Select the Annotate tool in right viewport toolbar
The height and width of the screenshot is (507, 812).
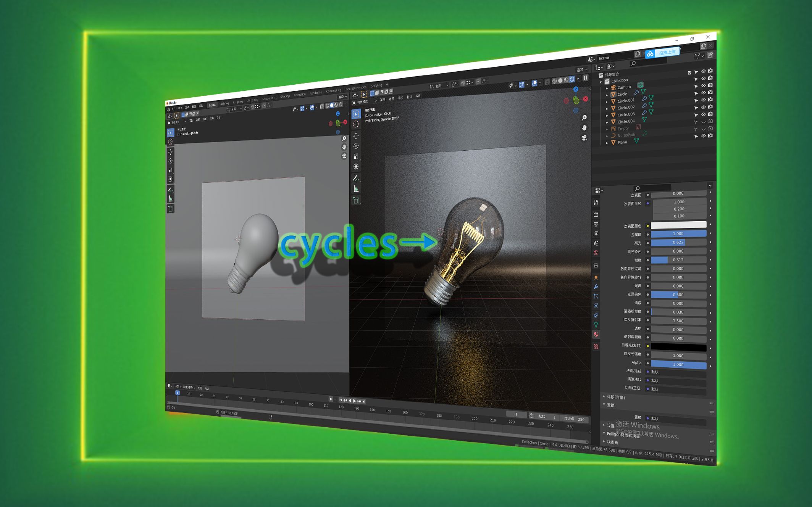(x=356, y=178)
